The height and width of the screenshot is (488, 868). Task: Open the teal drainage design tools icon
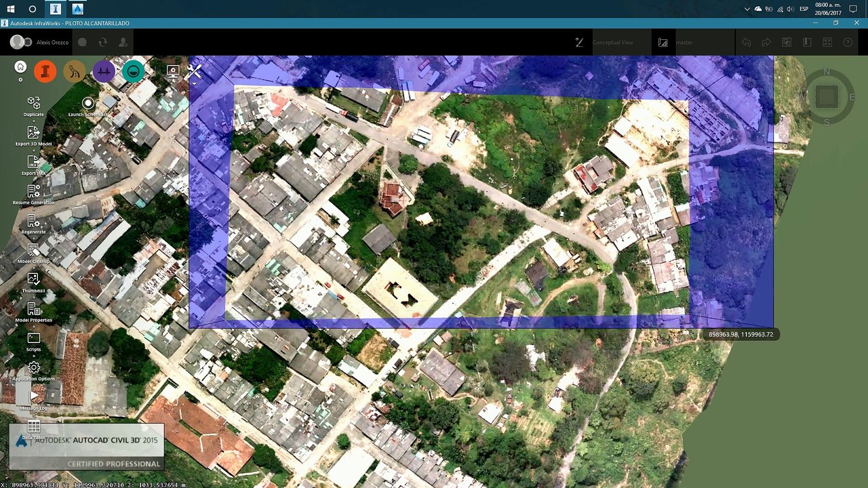(x=134, y=71)
